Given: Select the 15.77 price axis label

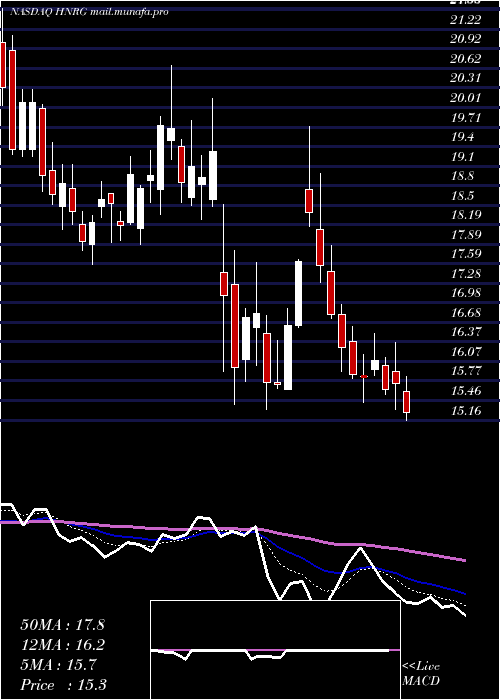Looking at the screenshot, I should [x=466, y=371].
